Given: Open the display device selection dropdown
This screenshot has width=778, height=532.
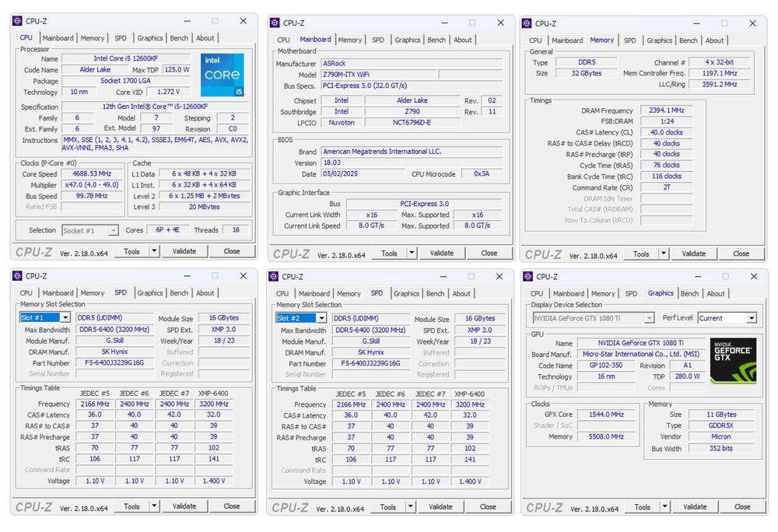Looking at the screenshot, I should tap(649, 318).
